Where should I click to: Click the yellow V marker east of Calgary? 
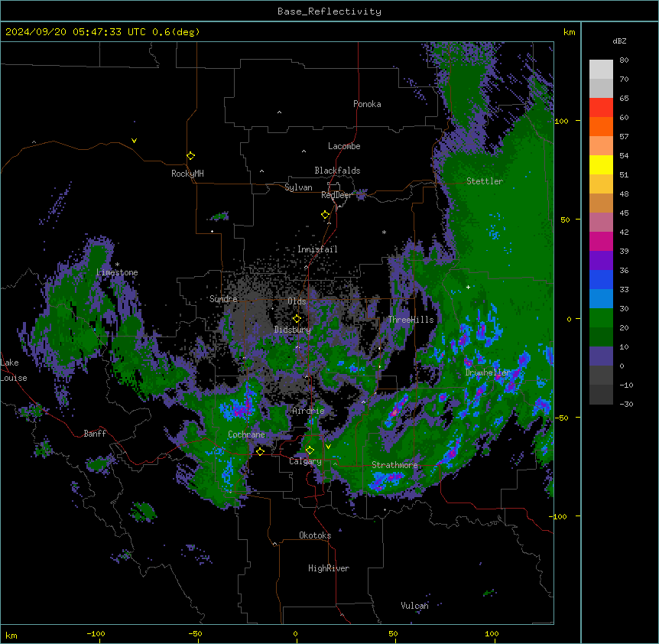coord(328,447)
